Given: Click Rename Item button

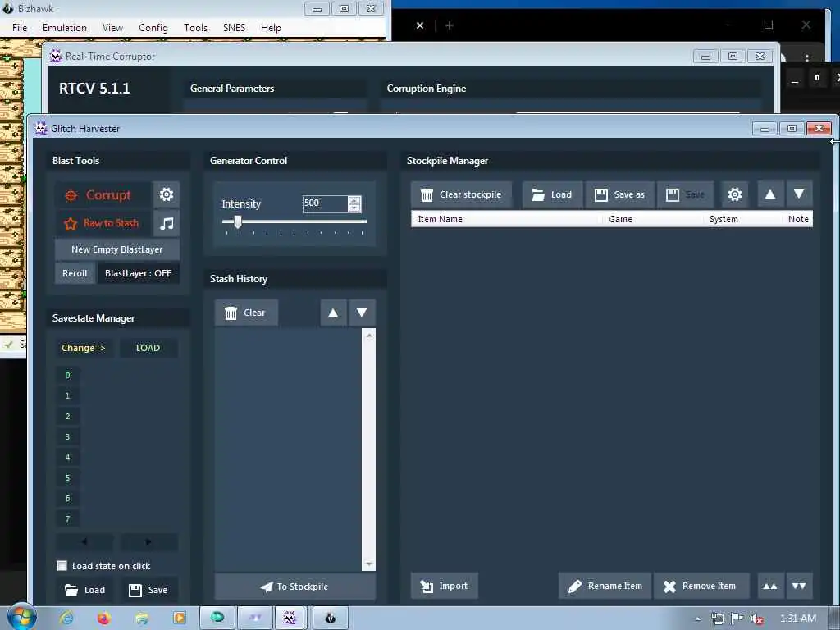Looking at the screenshot, I should (605, 586).
